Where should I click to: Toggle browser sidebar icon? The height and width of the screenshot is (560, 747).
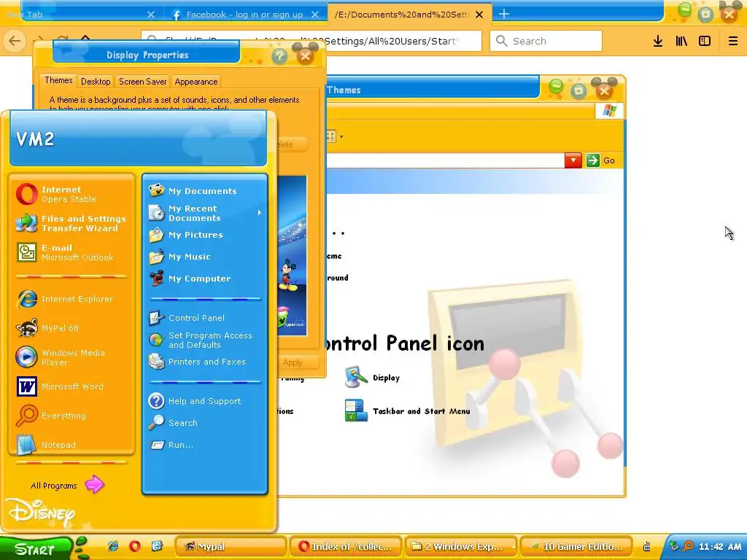pyautogui.click(x=705, y=41)
